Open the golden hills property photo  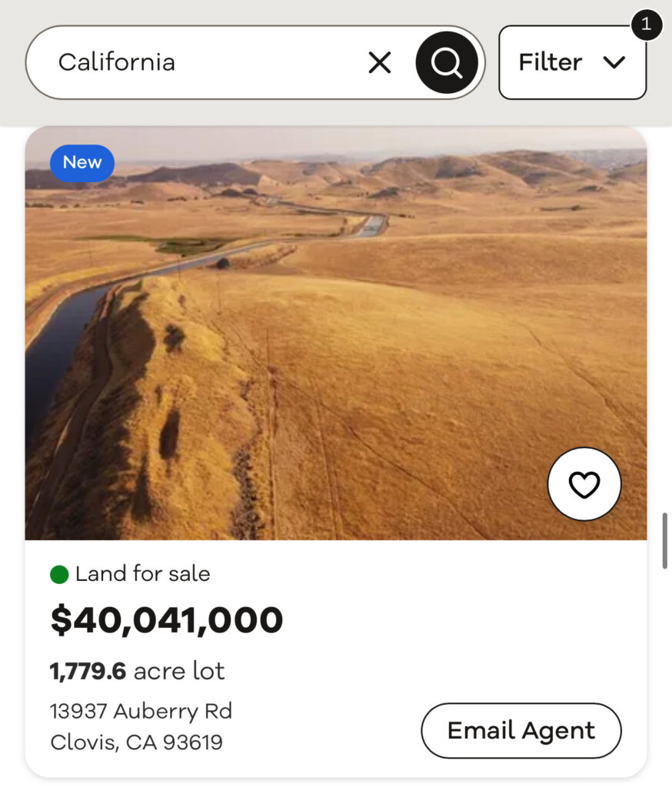384,346
